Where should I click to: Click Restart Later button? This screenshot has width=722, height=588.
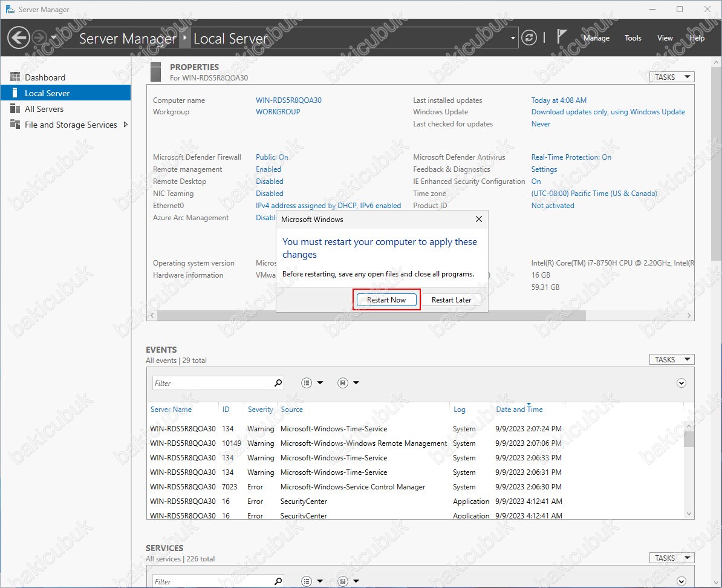451,300
